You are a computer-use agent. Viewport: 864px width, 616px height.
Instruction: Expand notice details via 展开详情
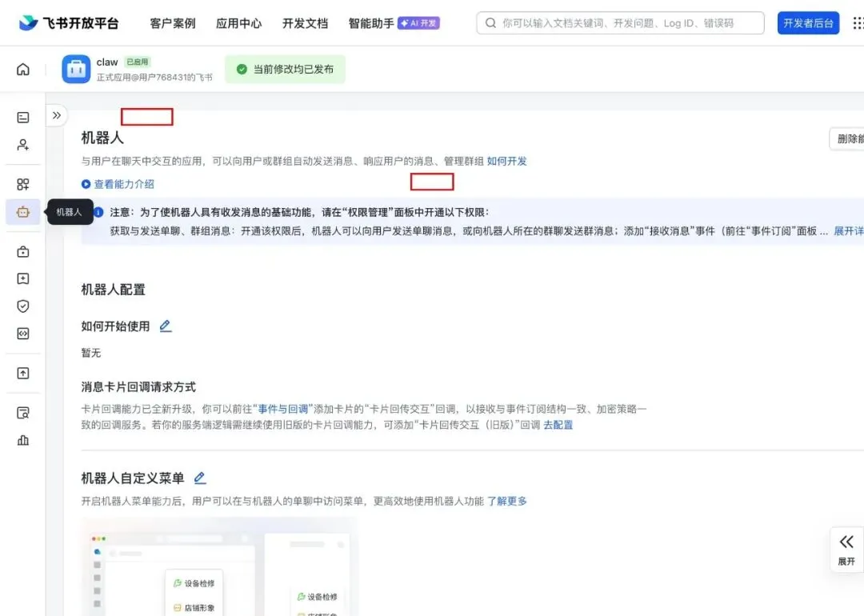point(849,231)
